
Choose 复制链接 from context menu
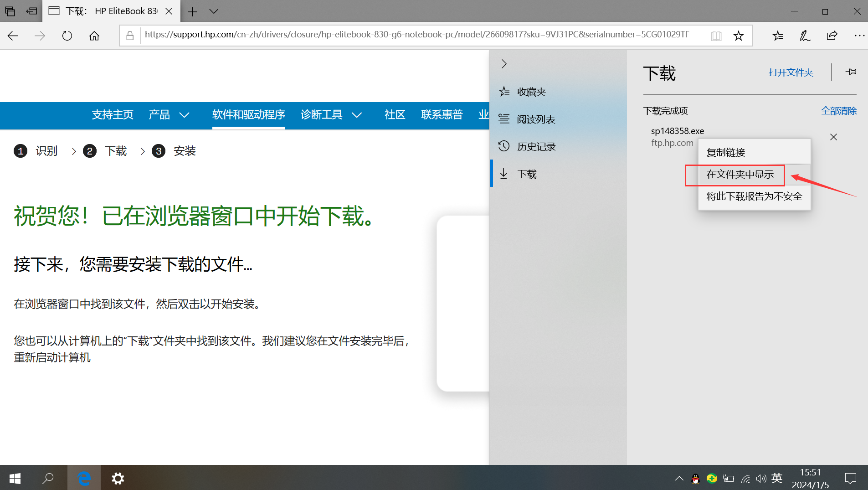(x=754, y=152)
